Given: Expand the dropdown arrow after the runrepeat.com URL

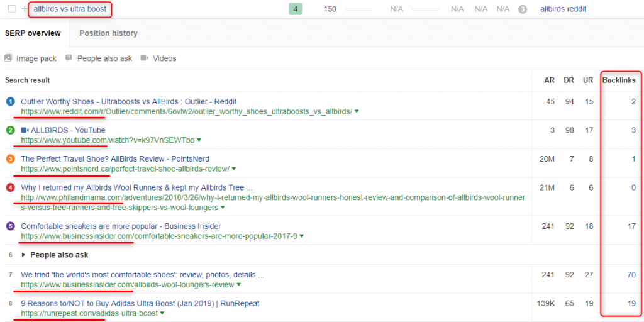Looking at the screenshot, I should pos(162,313).
